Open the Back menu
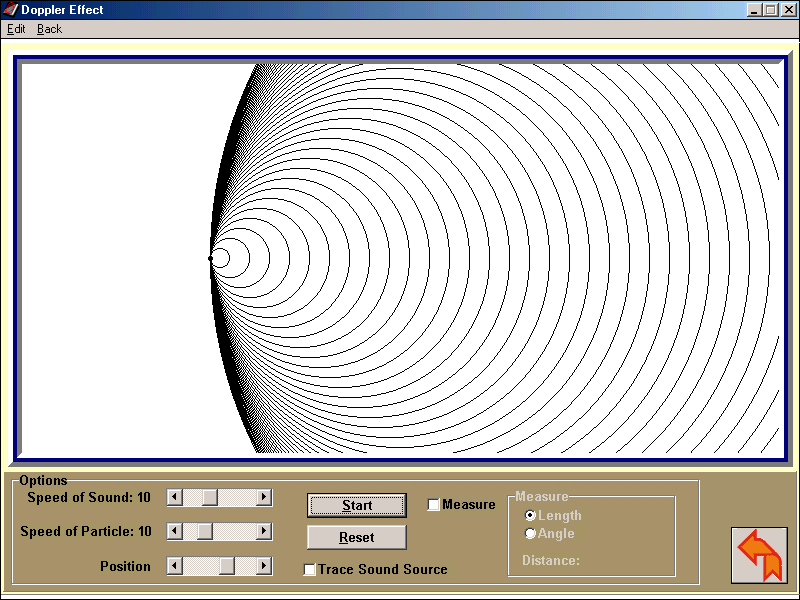800x600 pixels. pyautogui.click(x=49, y=29)
